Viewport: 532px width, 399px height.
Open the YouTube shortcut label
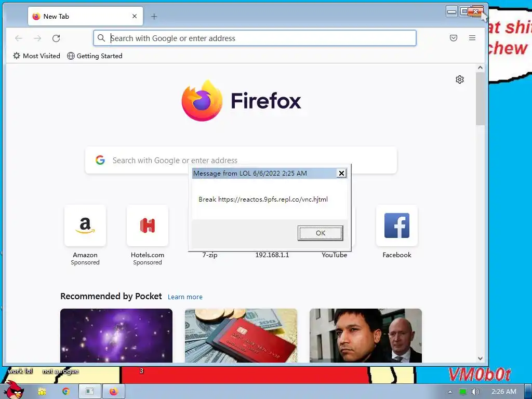(334, 255)
